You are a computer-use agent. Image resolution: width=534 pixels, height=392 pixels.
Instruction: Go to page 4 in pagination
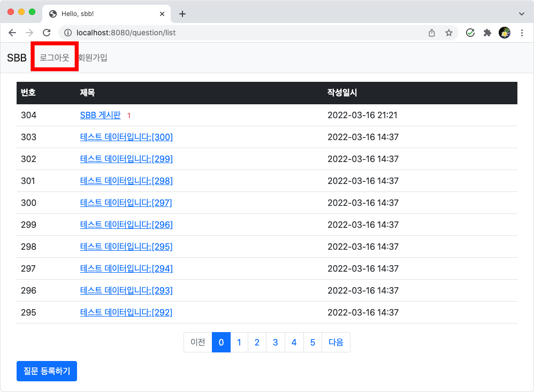click(x=294, y=342)
